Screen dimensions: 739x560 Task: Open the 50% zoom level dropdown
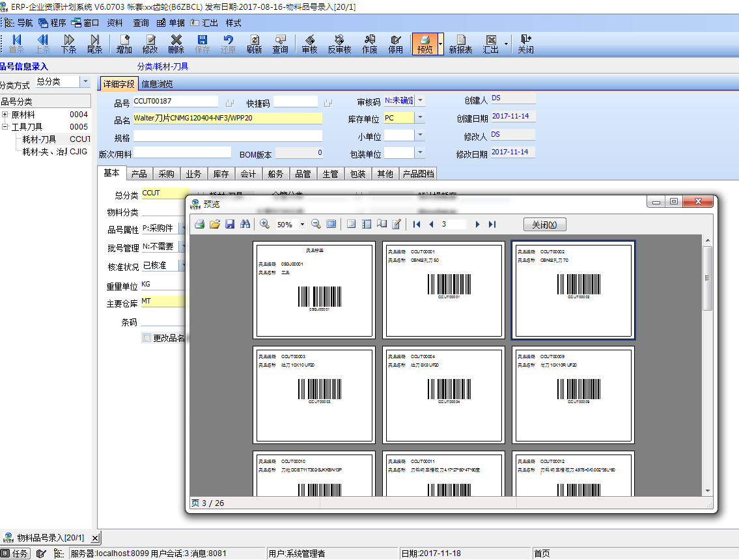click(x=302, y=225)
